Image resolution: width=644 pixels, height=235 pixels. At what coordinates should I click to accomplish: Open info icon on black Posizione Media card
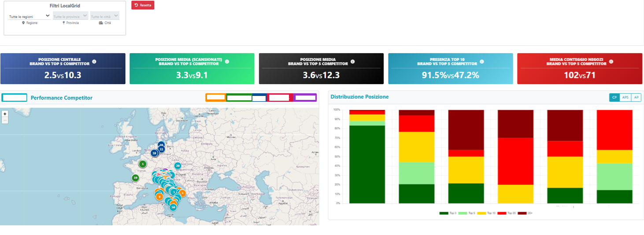pyautogui.click(x=352, y=62)
